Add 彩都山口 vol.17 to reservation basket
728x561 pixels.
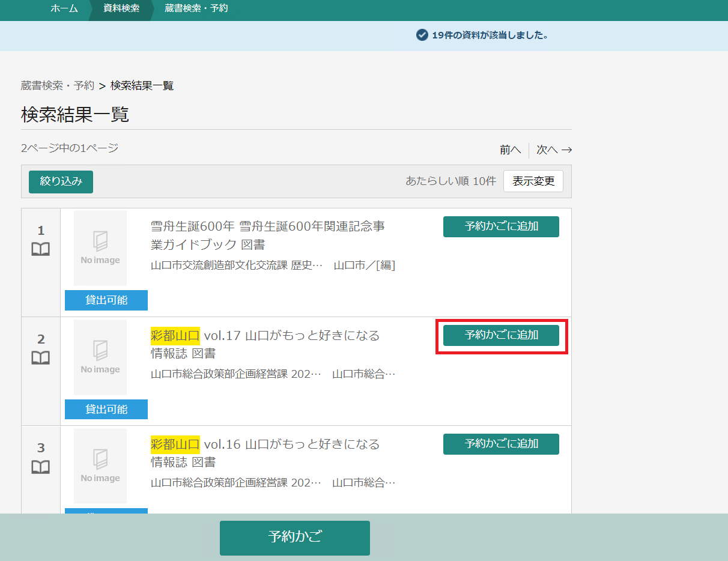click(x=501, y=335)
